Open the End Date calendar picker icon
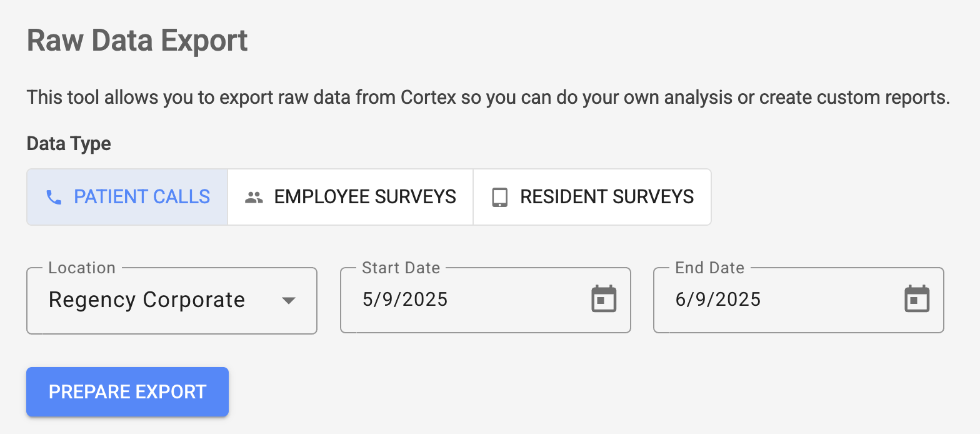 (917, 299)
